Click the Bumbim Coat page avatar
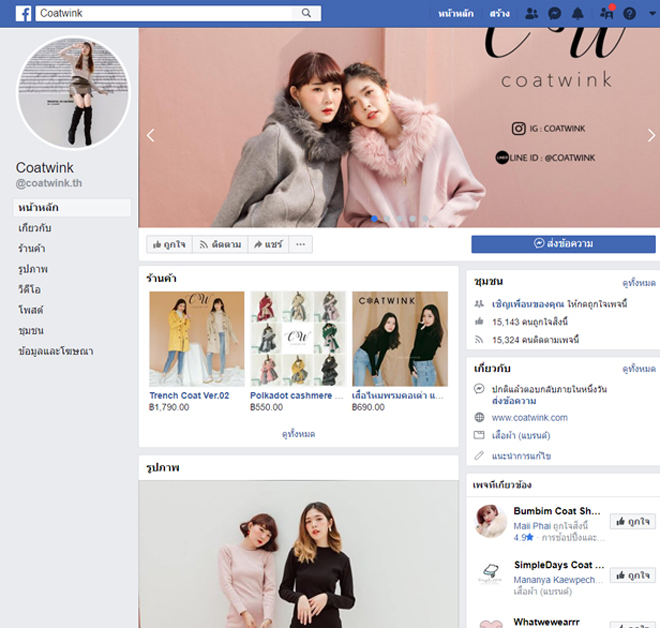This screenshot has width=660, height=628. (491, 521)
